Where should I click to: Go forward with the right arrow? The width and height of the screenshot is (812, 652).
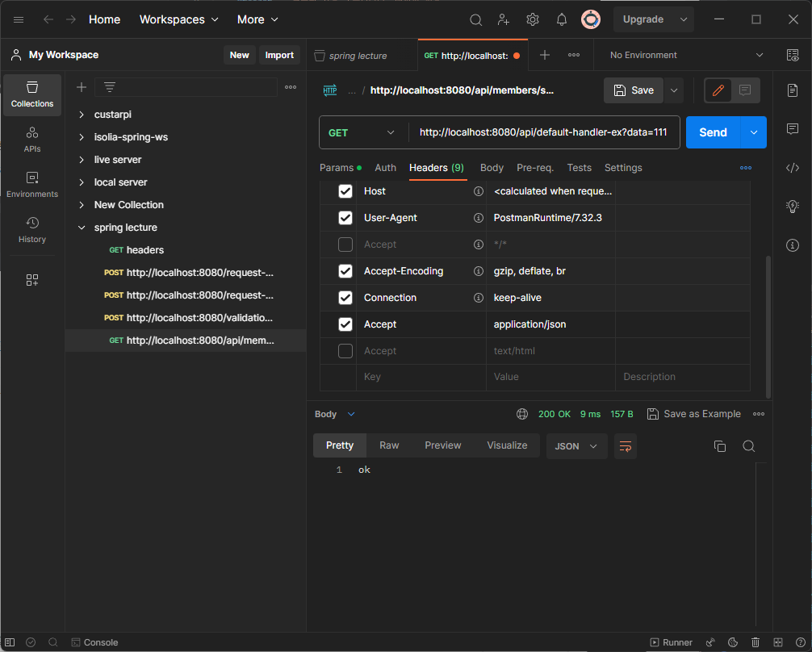point(71,19)
